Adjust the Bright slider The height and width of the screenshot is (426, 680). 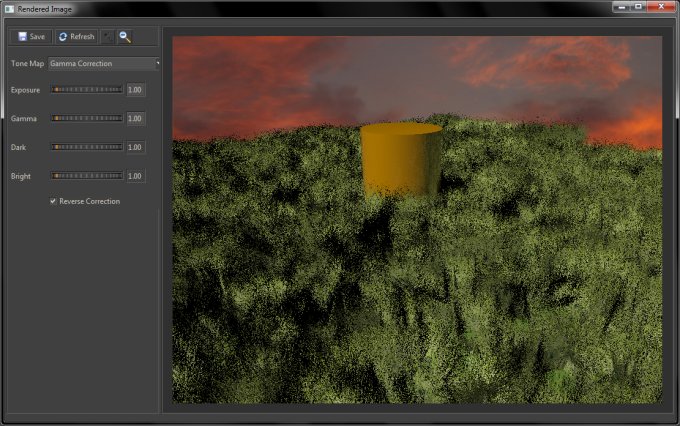(87, 176)
